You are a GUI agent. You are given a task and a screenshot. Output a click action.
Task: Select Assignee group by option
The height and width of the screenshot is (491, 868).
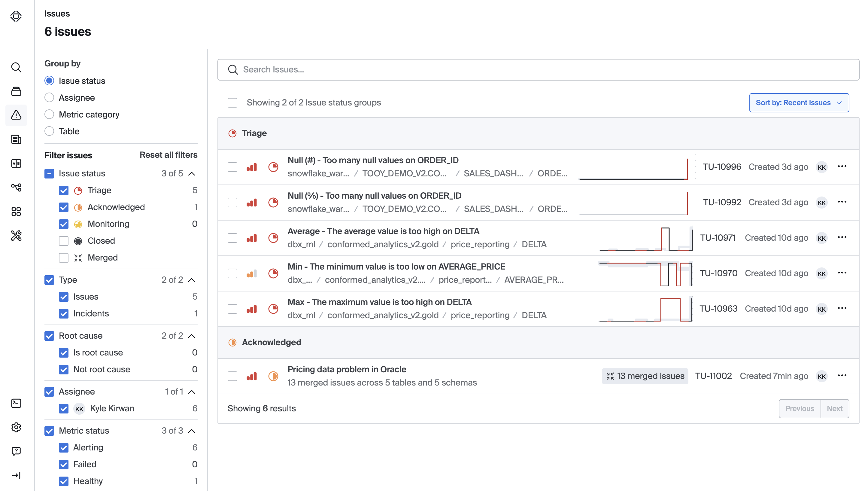pyautogui.click(x=49, y=98)
